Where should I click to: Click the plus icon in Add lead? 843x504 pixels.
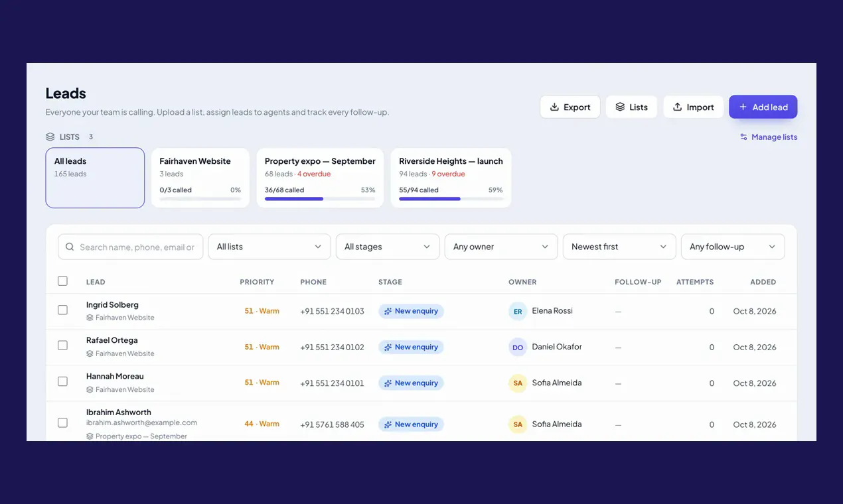click(743, 107)
